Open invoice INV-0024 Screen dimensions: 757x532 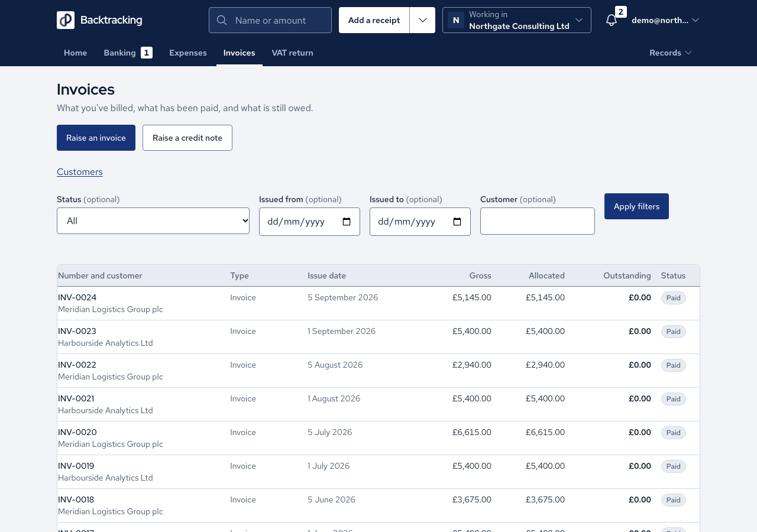coord(77,297)
